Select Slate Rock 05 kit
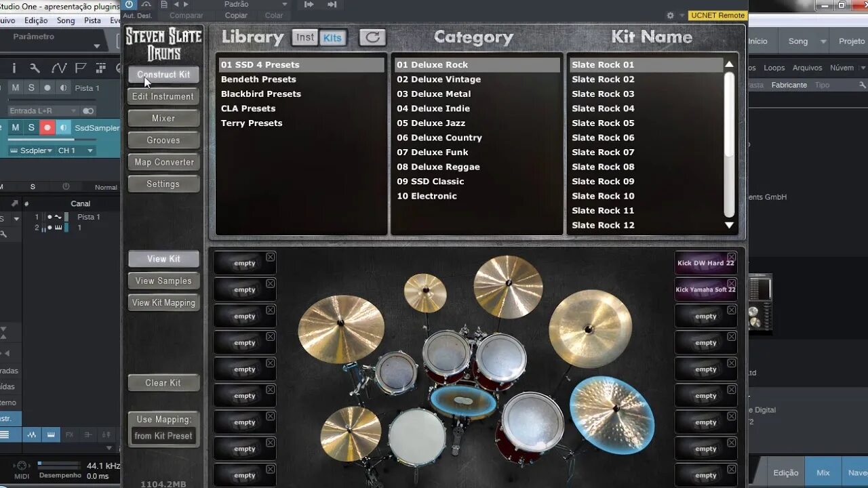The height and width of the screenshot is (488, 868). coord(603,123)
